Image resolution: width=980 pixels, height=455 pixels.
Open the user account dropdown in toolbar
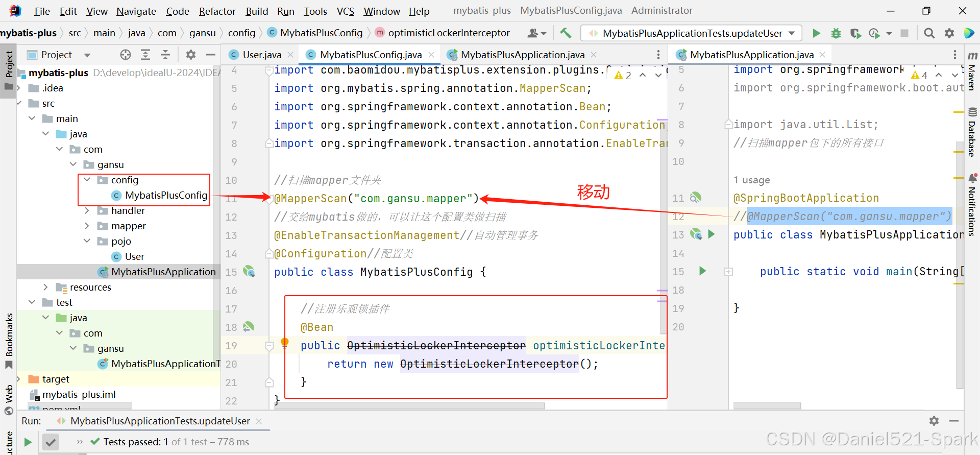[536, 33]
